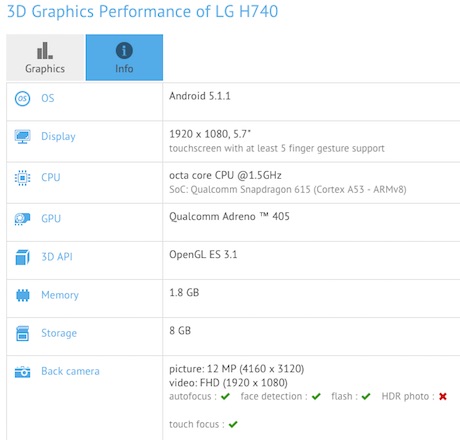Click the autofocus green checkmark
The width and height of the screenshot is (460, 440).
click(225, 396)
